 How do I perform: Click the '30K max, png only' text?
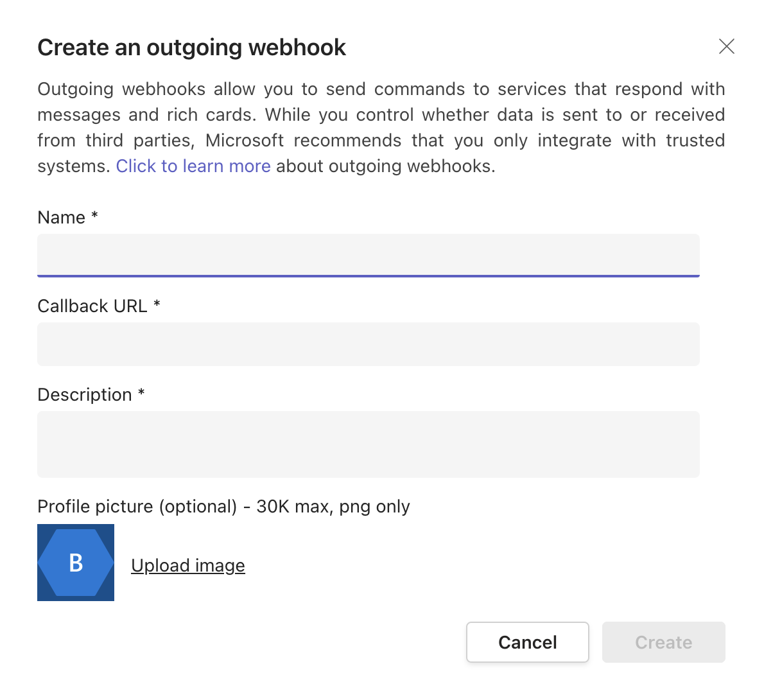333,507
